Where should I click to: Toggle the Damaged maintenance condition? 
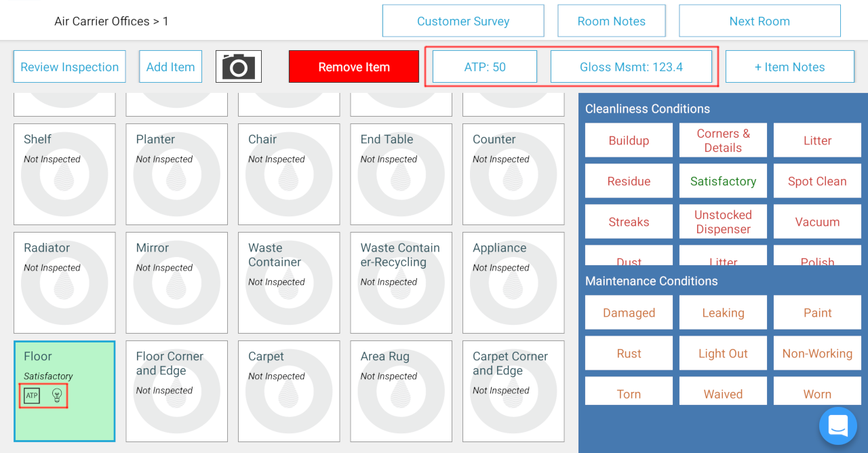pos(629,313)
